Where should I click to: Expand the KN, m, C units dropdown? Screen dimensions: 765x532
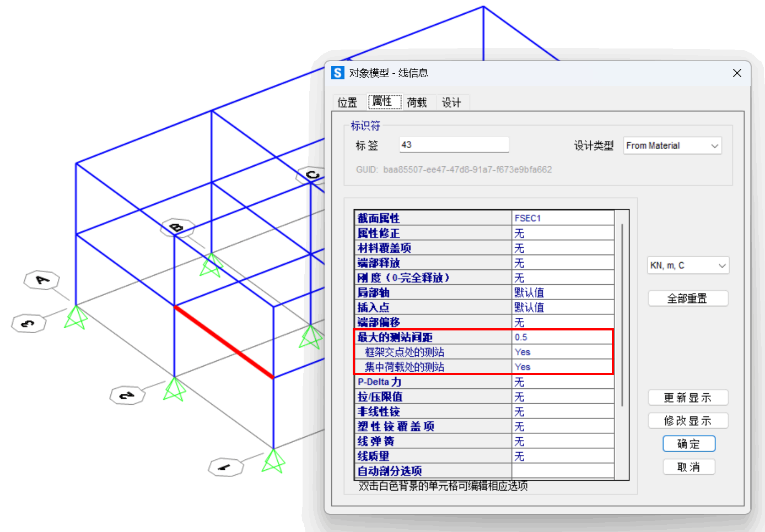(x=688, y=265)
